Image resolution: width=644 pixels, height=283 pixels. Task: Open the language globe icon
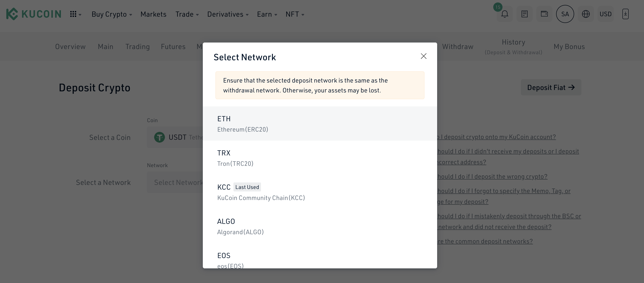[586, 14]
